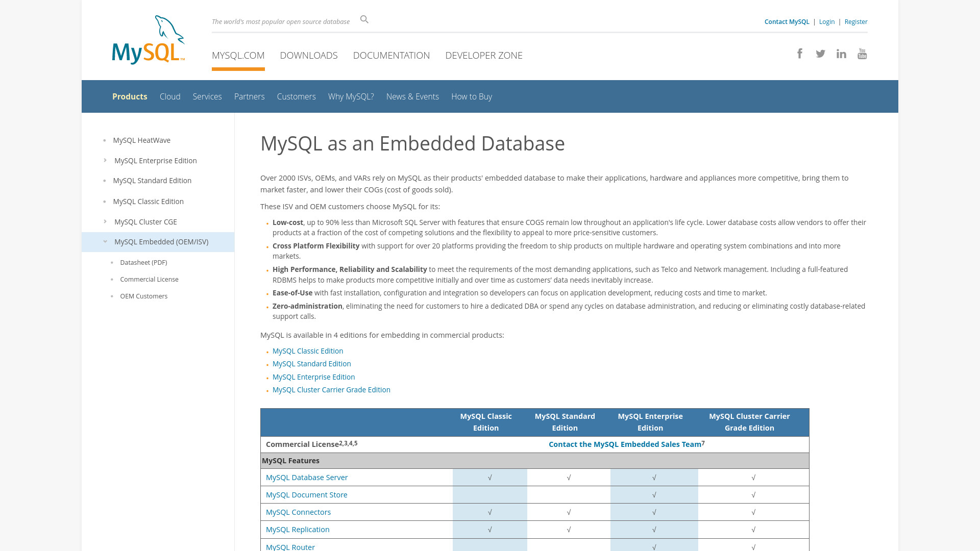Image resolution: width=980 pixels, height=551 pixels.
Task: Open MySQL Connectors table link
Action: coord(299,512)
